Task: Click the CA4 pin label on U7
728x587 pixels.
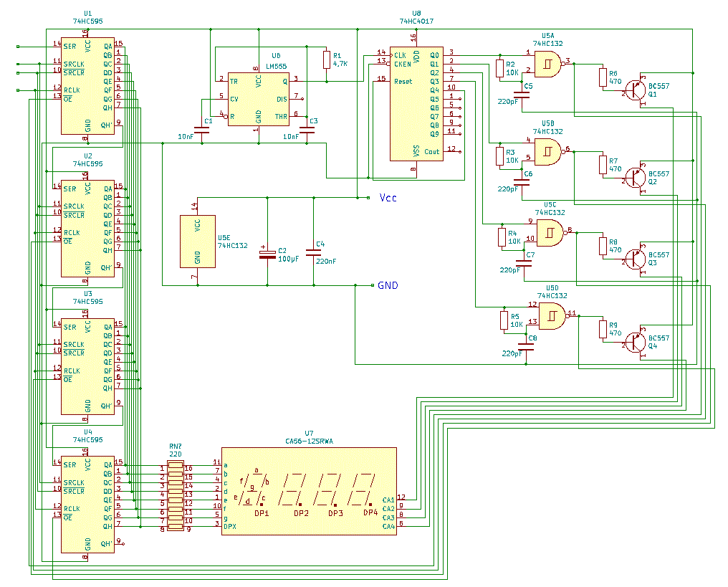Action: 388,527
